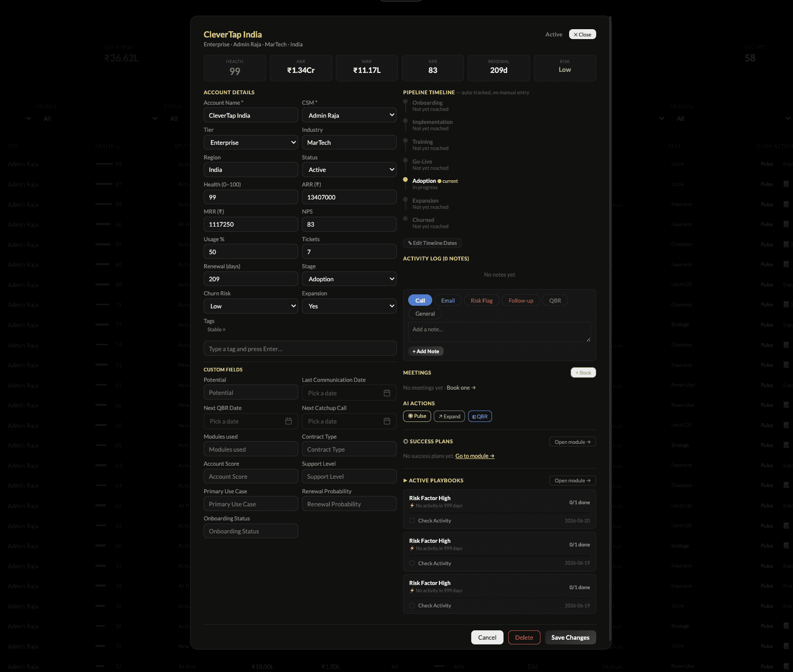
Task: Select the Onboarding timeline marker
Action: click(x=406, y=102)
